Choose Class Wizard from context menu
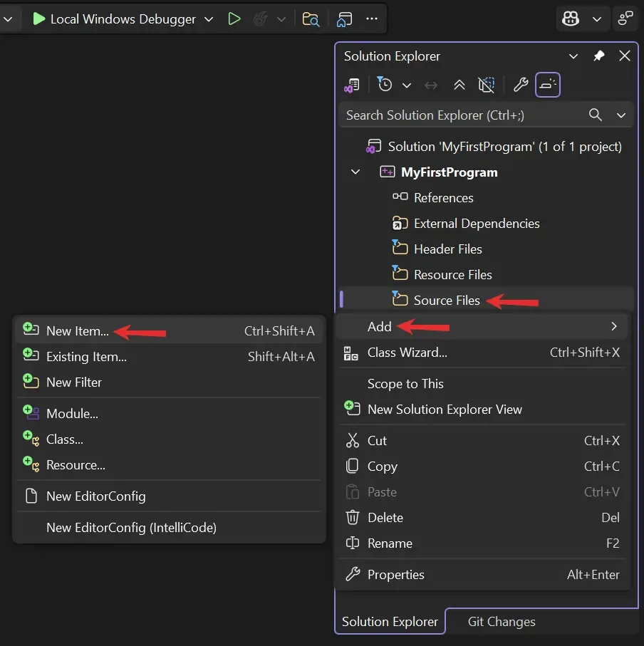The height and width of the screenshot is (646, 644). tap(482, 353)
